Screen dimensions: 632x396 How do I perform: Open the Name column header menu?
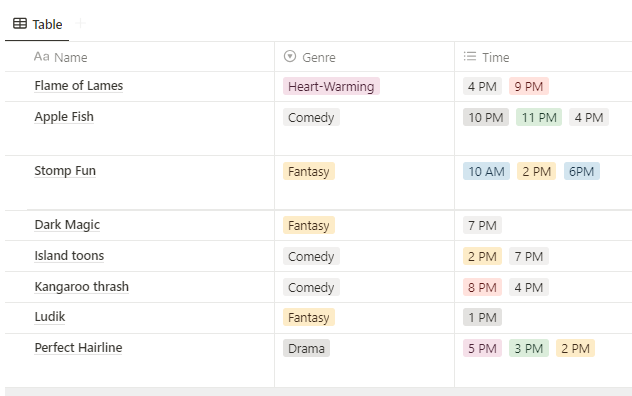point(139,57)
